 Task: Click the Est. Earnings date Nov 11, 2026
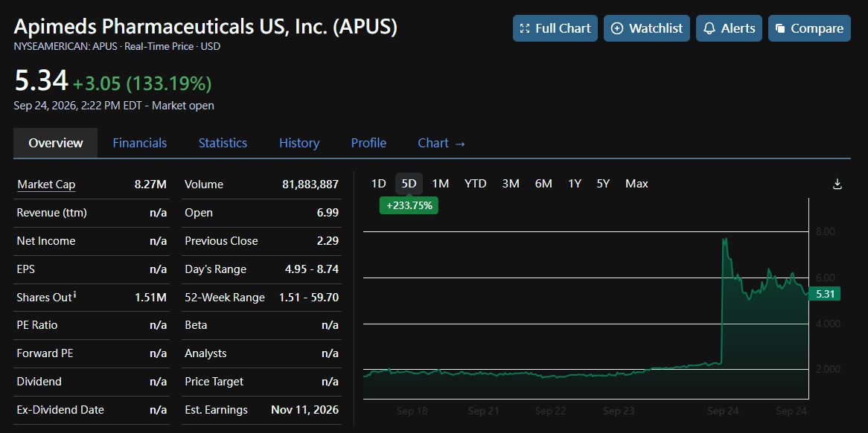click(305, 410)
